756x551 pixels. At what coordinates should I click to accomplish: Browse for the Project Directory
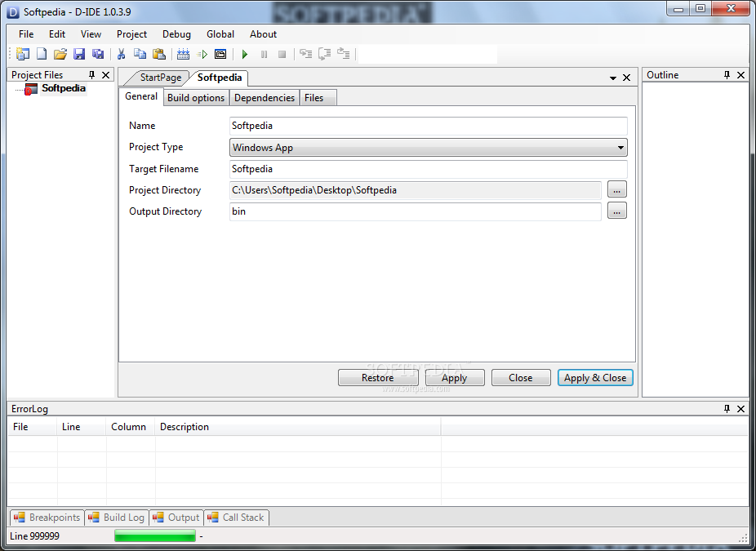616,189
